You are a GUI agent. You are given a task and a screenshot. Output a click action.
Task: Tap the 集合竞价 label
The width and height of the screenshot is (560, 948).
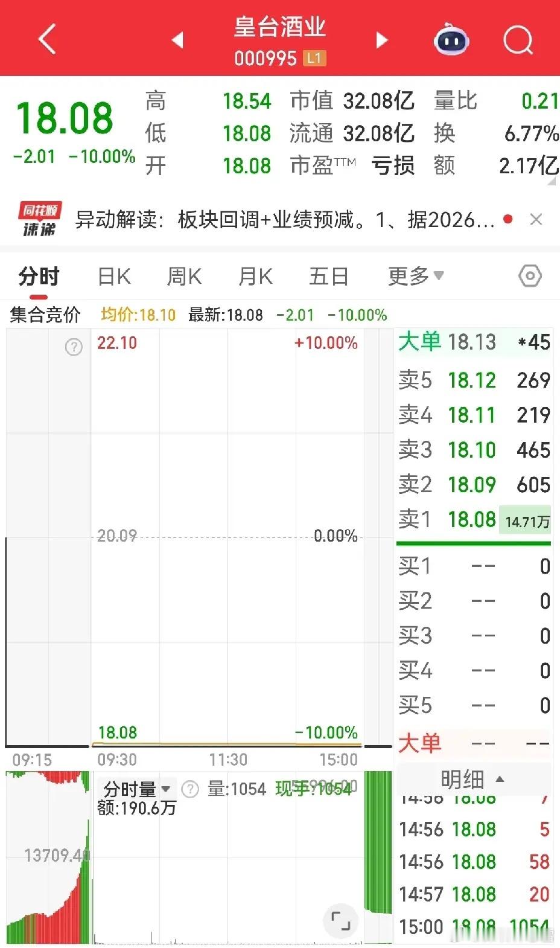45,315
